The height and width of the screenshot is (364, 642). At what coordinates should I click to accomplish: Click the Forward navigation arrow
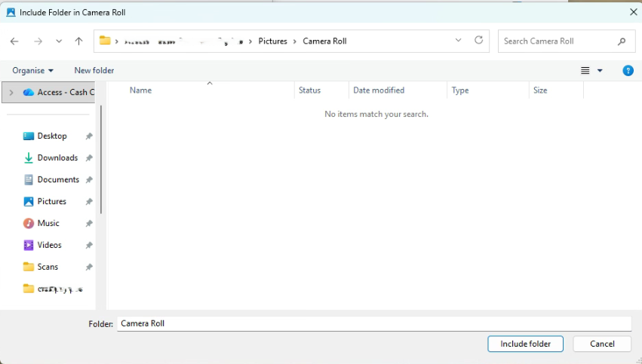[x=38, y=41]
